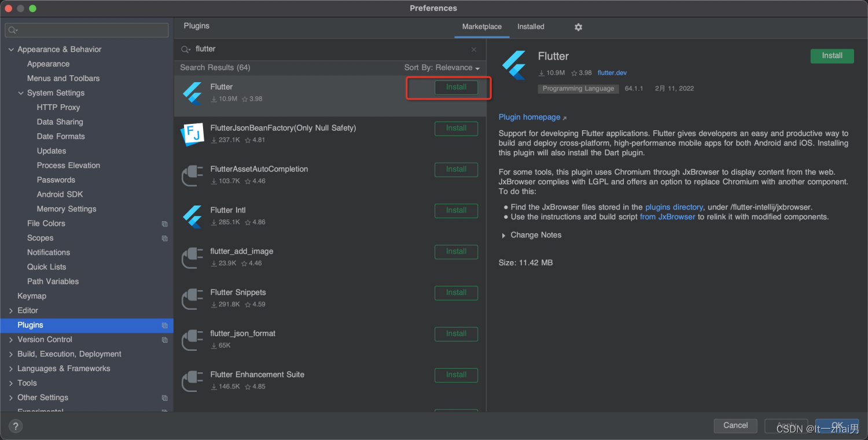868x440 pixels.
Task: Open the plugins settings gear menu
Action: click(578, 27)
